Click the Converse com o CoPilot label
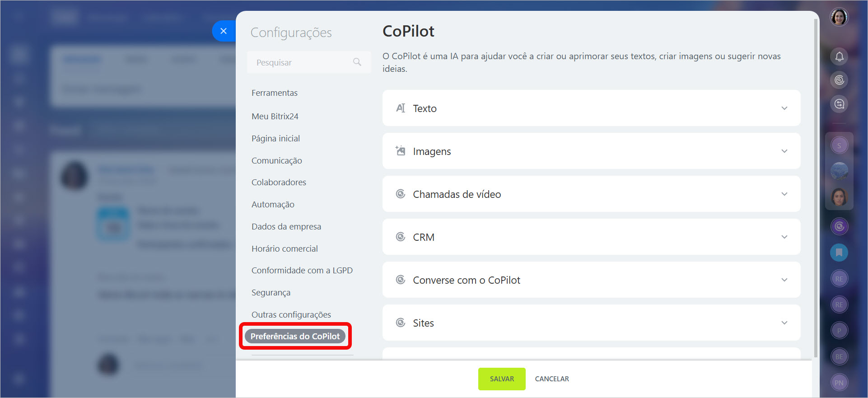 coord(467,280)
